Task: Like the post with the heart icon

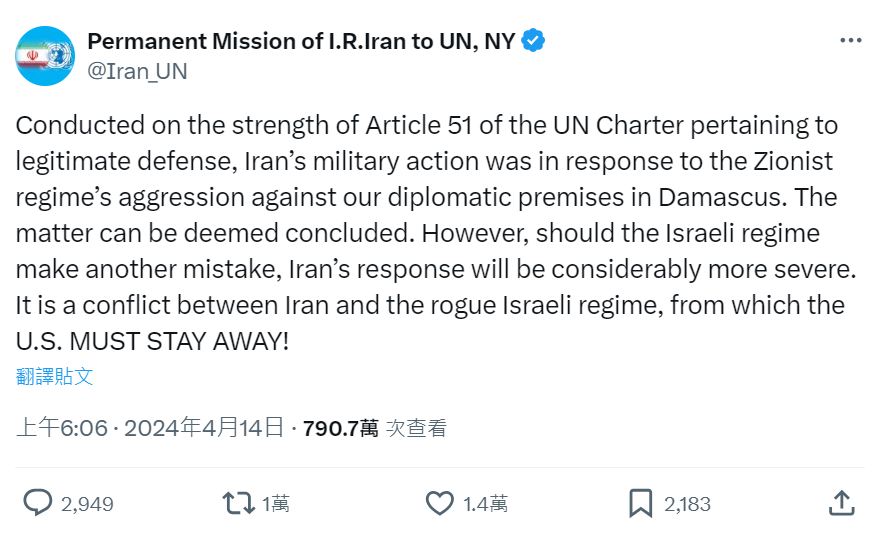Action: [440, 503]
